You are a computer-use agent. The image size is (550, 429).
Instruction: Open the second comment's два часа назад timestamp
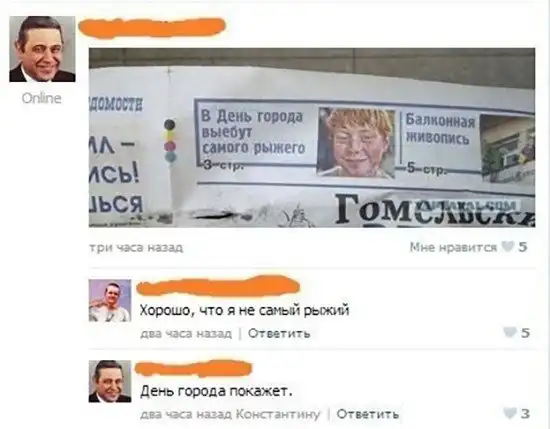(x=186, y=414)
